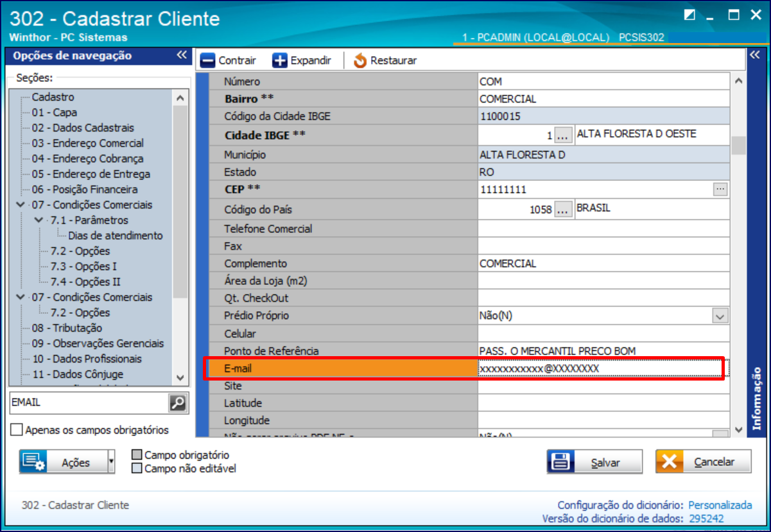The width and height of the screenshot is (771, 532).
Task: Click the search magnifier icon beside EMAIL
Action: pyautogui.click(x=177, y=403)
